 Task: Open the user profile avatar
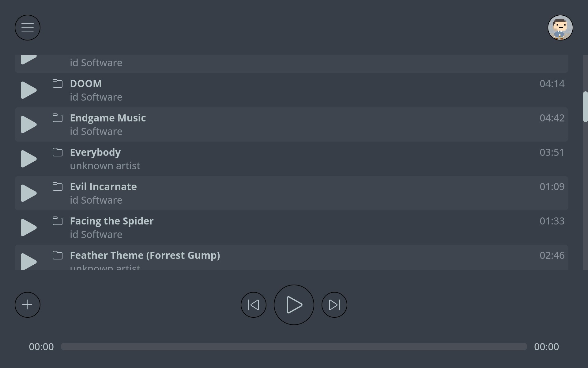(560, 27)
